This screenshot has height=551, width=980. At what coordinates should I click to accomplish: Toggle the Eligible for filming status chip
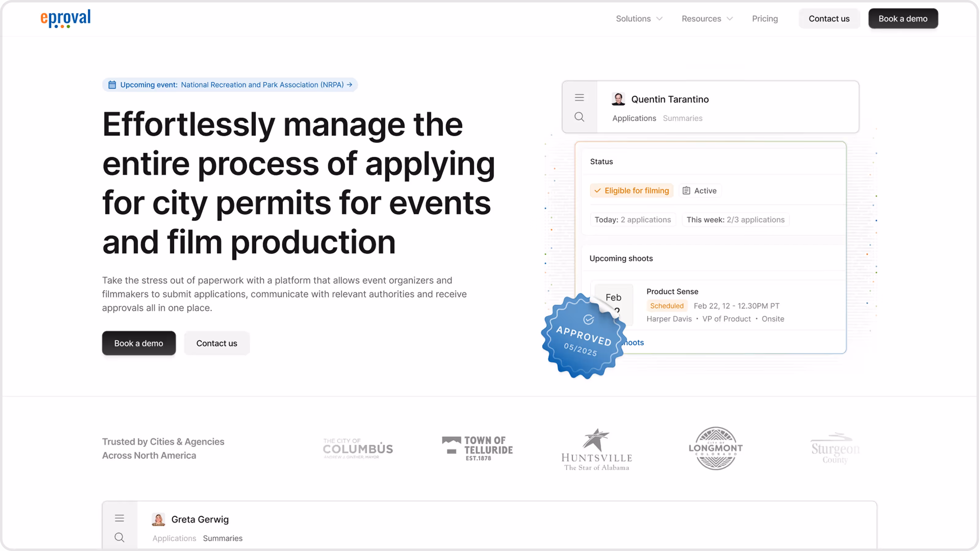631,190
